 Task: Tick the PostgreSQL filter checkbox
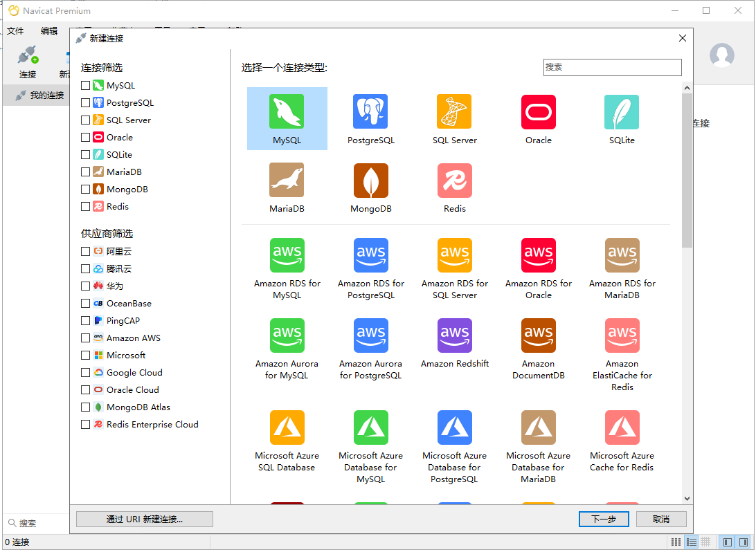click(85, 102)
